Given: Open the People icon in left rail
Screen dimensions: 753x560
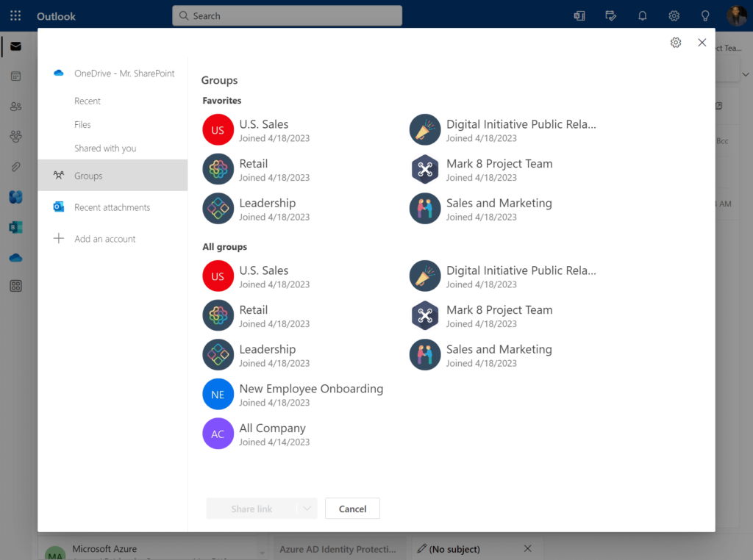Looking at the screenshot, I should (x=15, y=106).
